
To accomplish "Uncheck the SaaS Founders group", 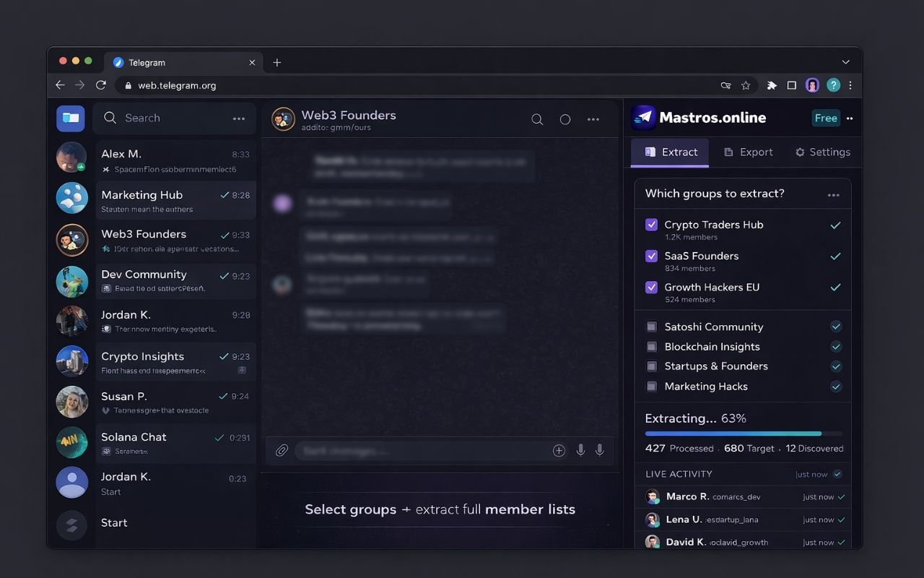I will click(x=651, y=256).
